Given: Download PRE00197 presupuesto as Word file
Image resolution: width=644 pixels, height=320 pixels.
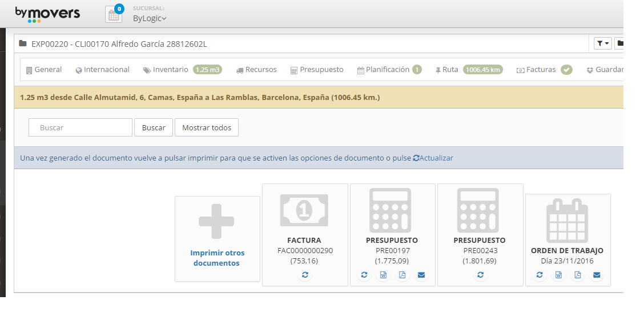Looking at the screenshot, I should click(x=383, y=275).
